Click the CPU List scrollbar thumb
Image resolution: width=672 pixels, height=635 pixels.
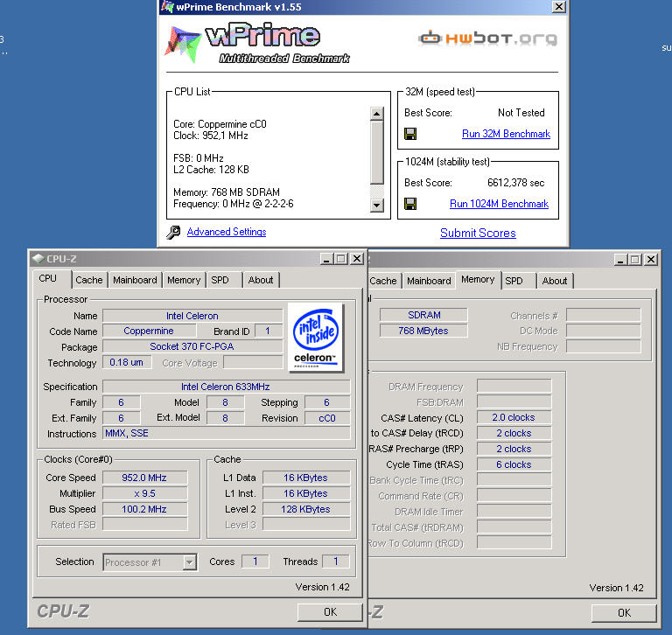tap(377, 152)
